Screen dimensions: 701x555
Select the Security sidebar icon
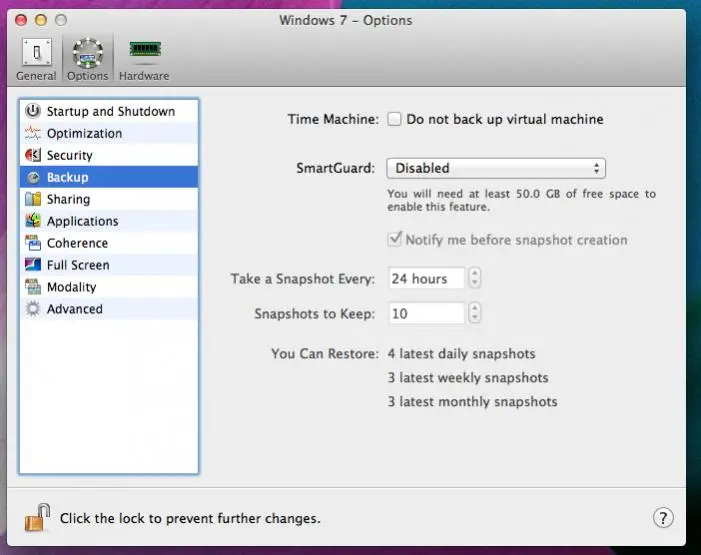coord(32,156)
